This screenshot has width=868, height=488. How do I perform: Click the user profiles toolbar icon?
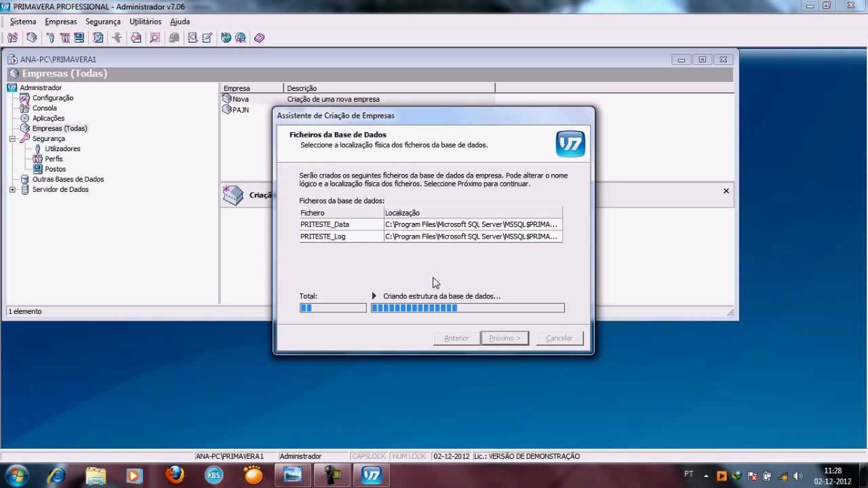pos(65,38)
